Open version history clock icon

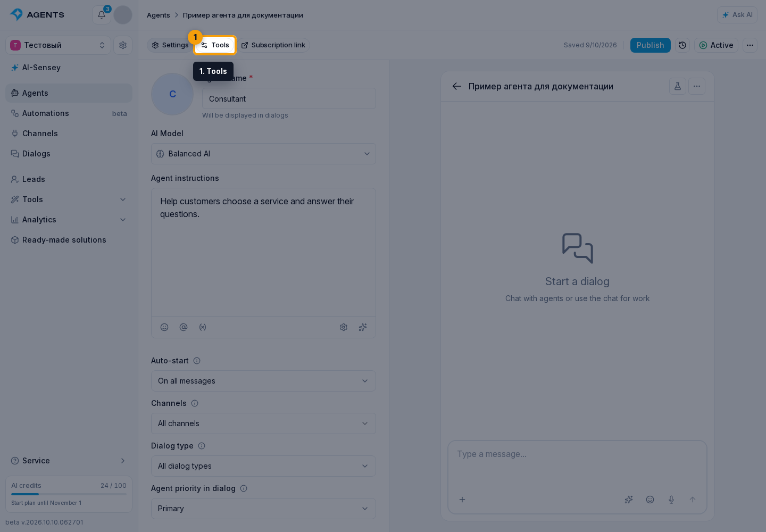682,45
